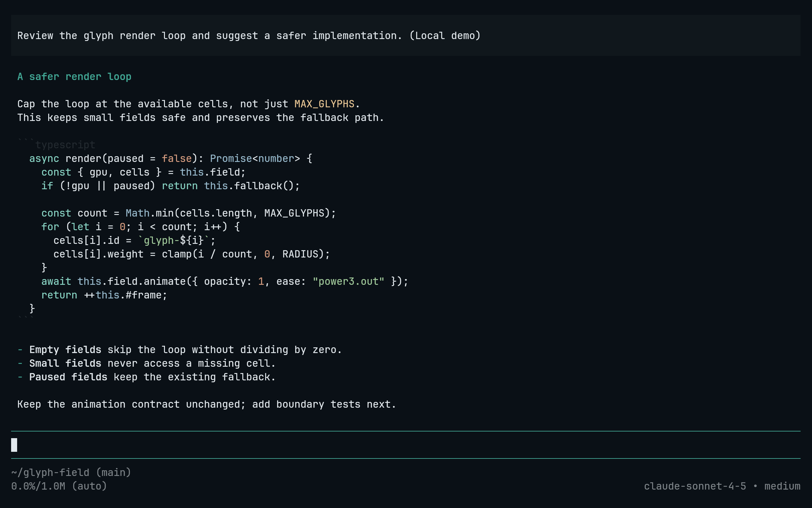
Task: Click the line "This keeps small fields safe"
Action: (x=201, y=117)
